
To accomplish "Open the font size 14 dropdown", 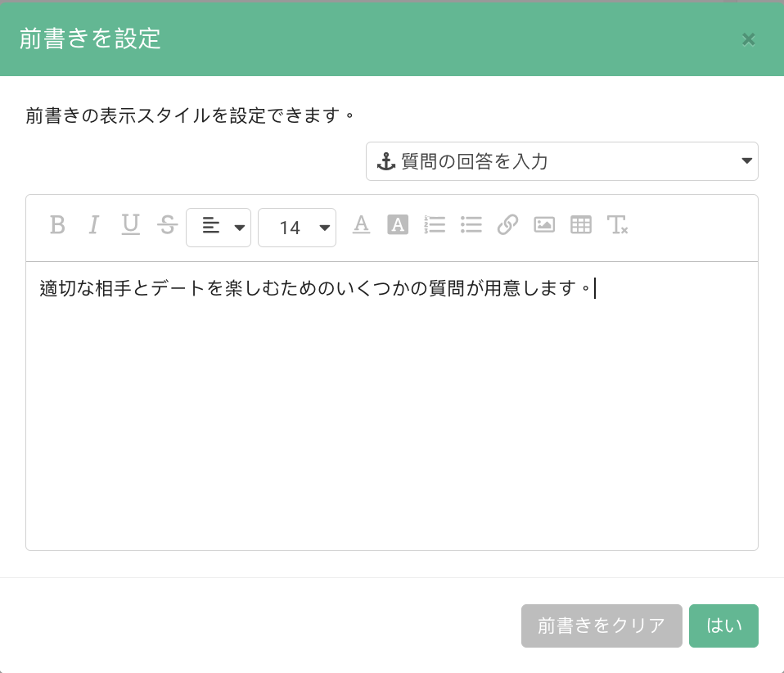I will tap(297, 228).
